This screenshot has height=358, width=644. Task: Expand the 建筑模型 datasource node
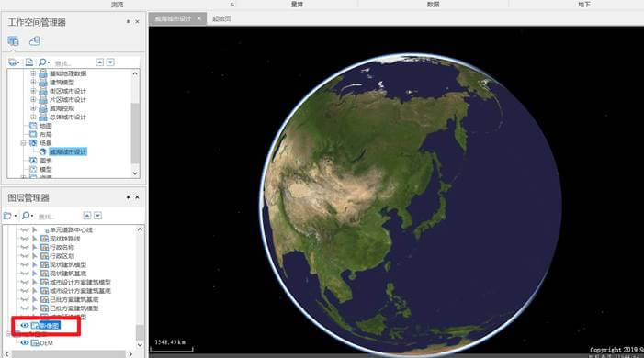coord(33,82)
